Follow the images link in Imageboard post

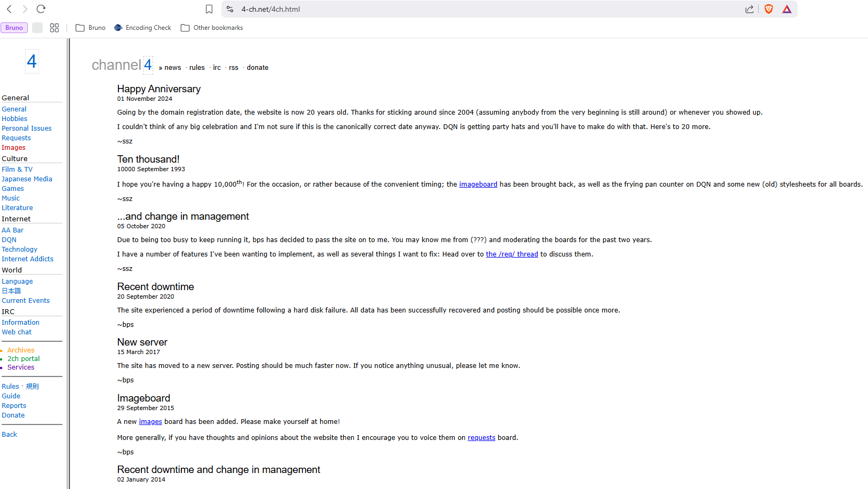click(150, 422)
